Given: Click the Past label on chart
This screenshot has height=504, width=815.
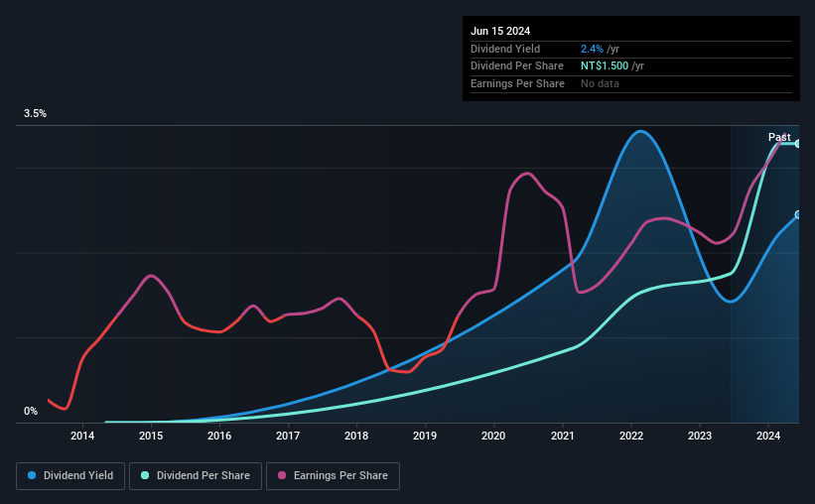Looking at the screenshot, I should [779, 137].
